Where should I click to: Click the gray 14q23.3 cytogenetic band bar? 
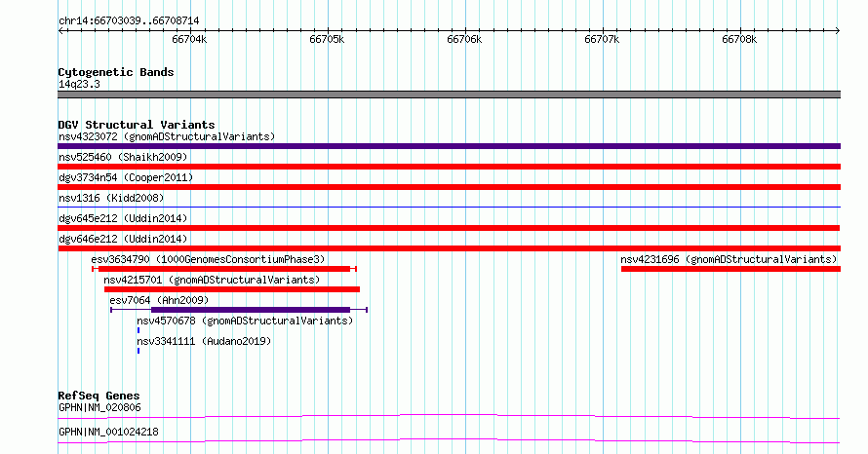(449, 95)
